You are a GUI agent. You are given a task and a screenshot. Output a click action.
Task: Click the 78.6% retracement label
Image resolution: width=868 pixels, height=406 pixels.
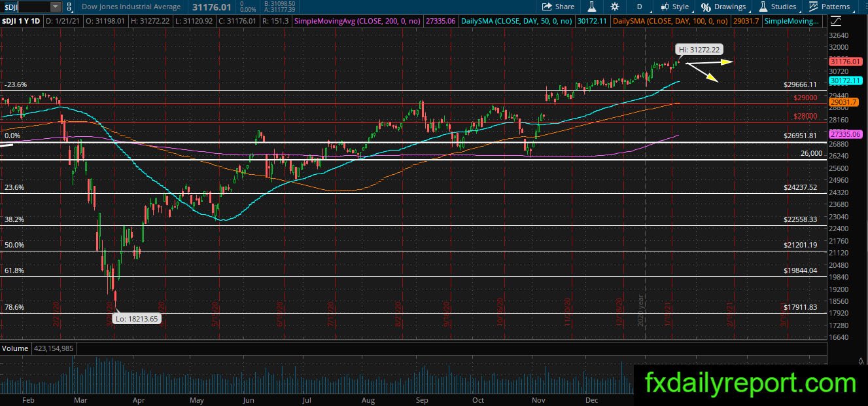pos(14,307)
